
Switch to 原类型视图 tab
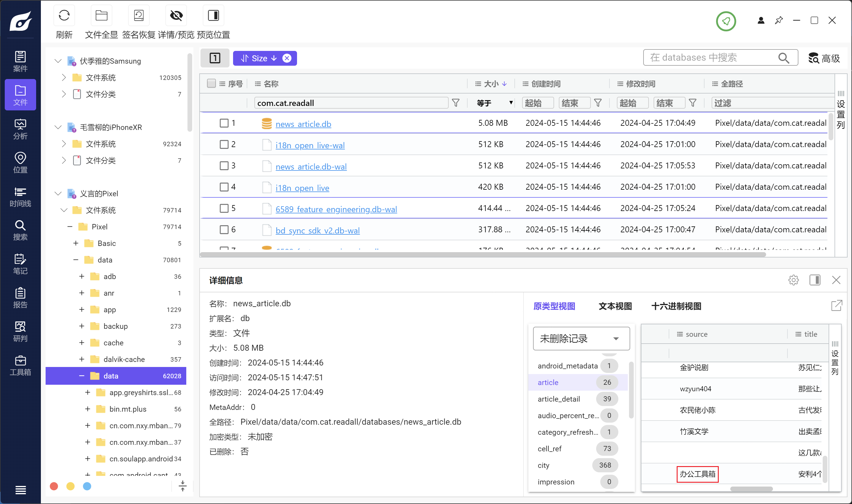[x=554, y=306]
